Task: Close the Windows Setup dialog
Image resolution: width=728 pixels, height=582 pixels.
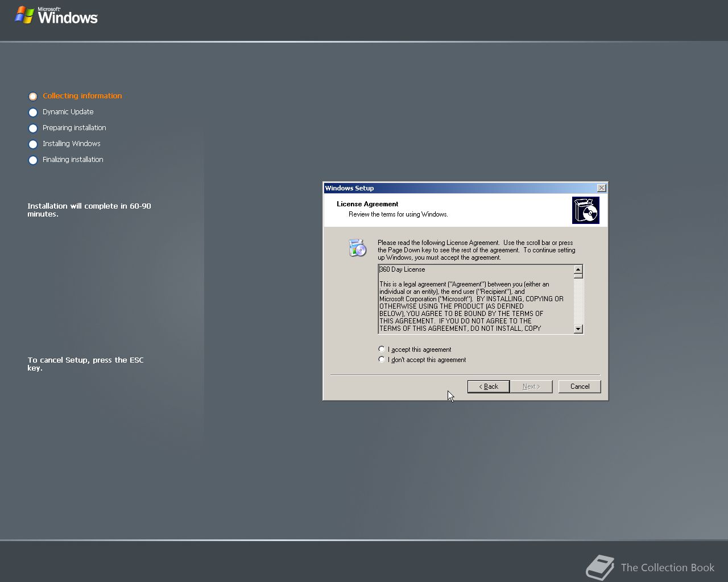Action: 602,188
